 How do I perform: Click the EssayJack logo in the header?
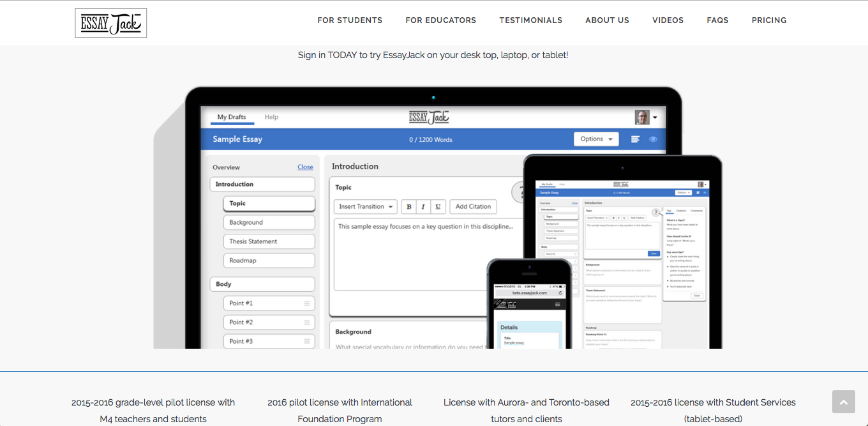[111, 23]
